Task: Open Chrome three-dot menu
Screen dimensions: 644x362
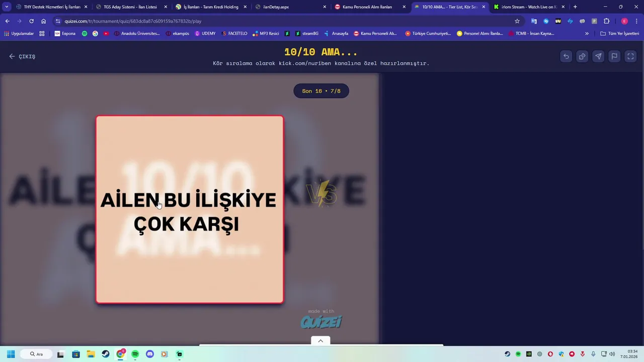Action: [x=636, y=21]
